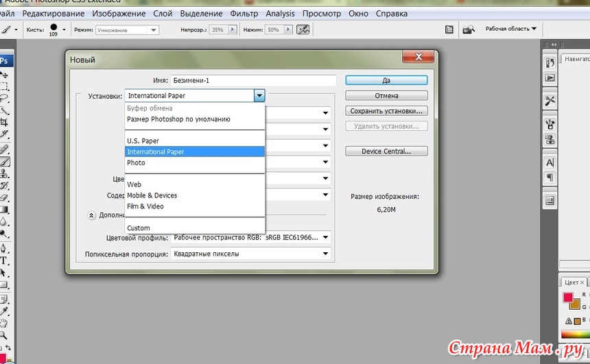Select the Rectangular Marquee tool
Screen dimensions: 590x364
4,86
